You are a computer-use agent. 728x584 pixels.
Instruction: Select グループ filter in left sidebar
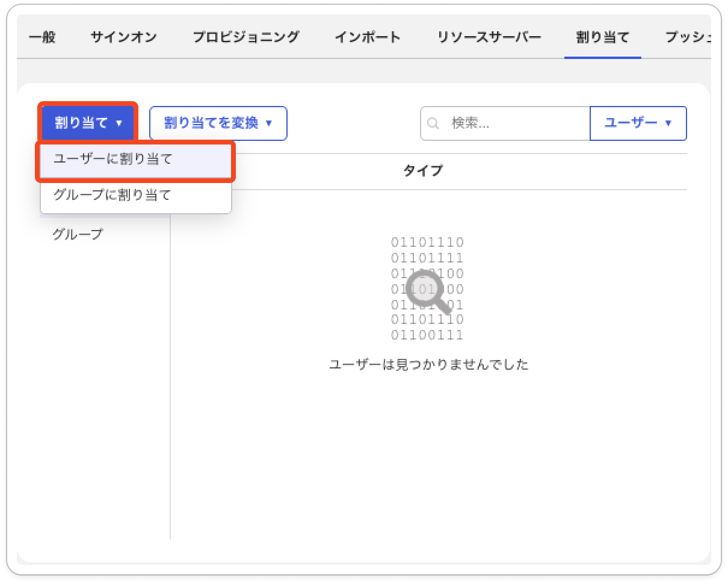(78, 234)
